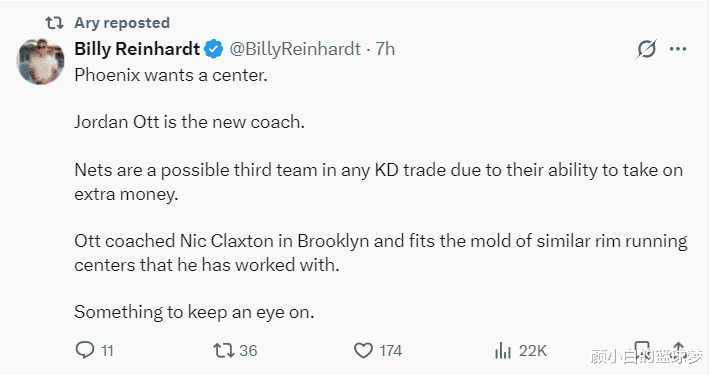This screenshot has height=375, width=711.
Task: Click the 11 replies count
Action: (107, 351)
